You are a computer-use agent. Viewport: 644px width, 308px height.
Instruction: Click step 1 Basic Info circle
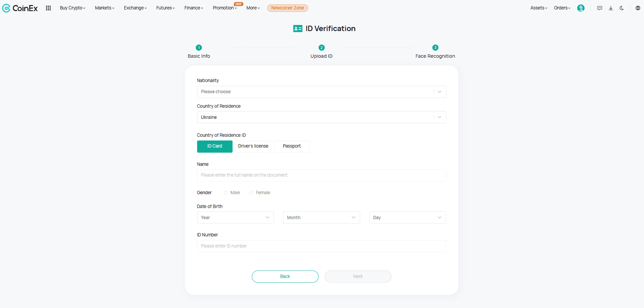[199, 48]
